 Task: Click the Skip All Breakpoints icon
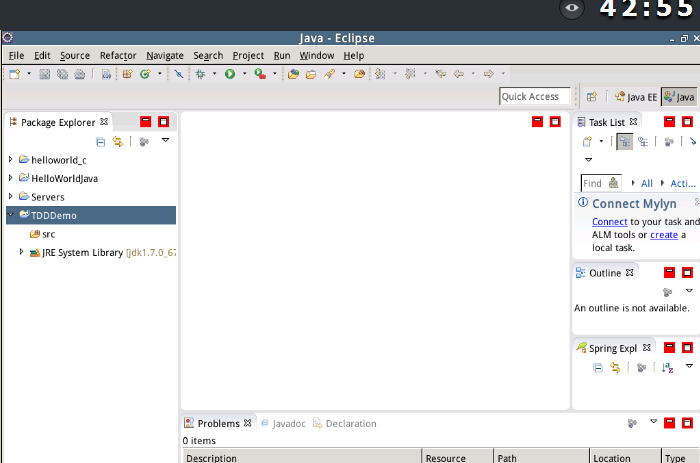[179, 74]
